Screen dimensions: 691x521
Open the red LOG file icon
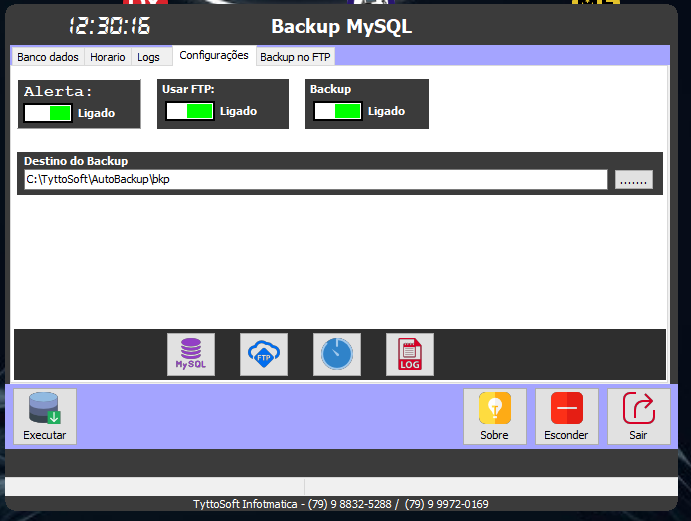pyautogui.click(x=410, y=355)
